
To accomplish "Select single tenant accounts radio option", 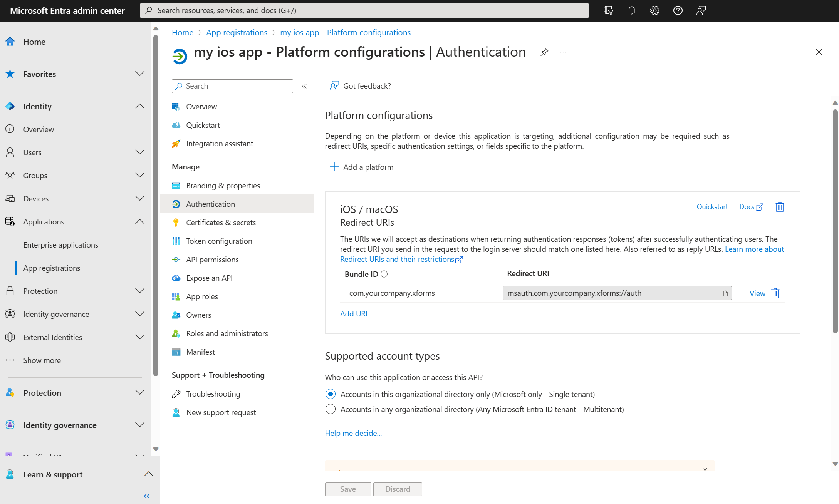I will click(331, 394).
